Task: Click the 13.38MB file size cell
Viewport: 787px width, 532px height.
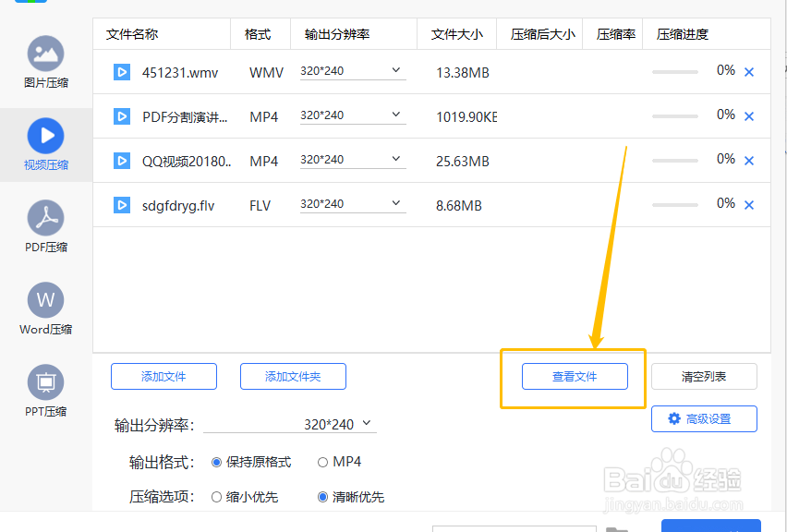Action: point(463,73)
